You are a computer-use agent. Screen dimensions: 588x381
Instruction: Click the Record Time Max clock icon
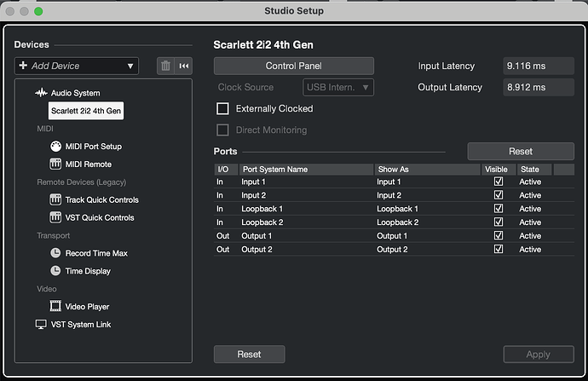(55, 253)
